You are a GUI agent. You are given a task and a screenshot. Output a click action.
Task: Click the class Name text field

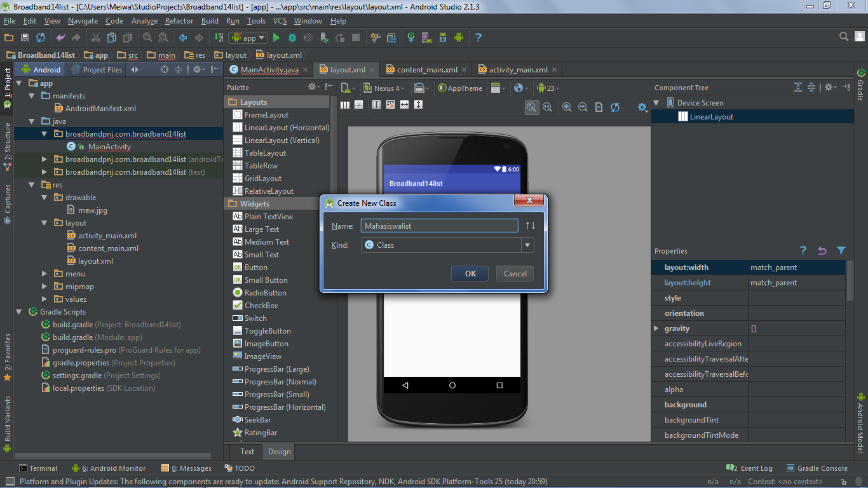pos(439,226)
